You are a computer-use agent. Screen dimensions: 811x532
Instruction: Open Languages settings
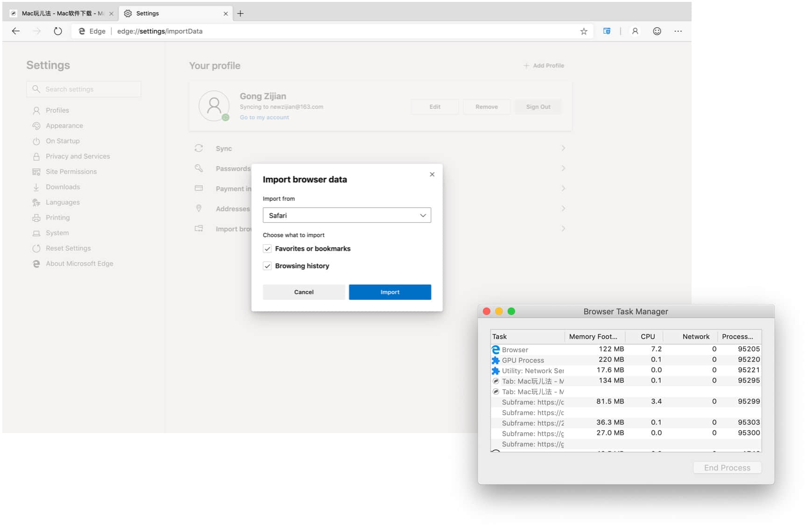(56, 203)
